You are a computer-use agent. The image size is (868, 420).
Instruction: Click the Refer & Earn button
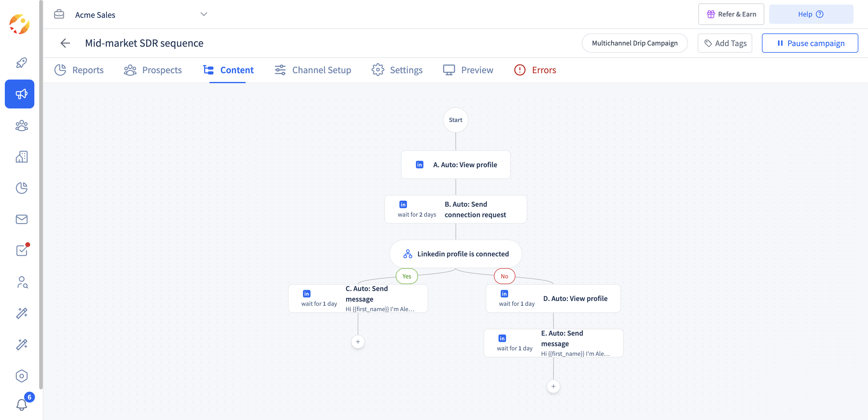pos(731,14)
